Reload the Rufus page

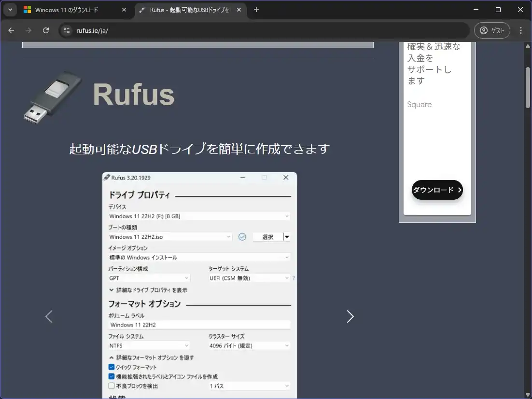46,30
